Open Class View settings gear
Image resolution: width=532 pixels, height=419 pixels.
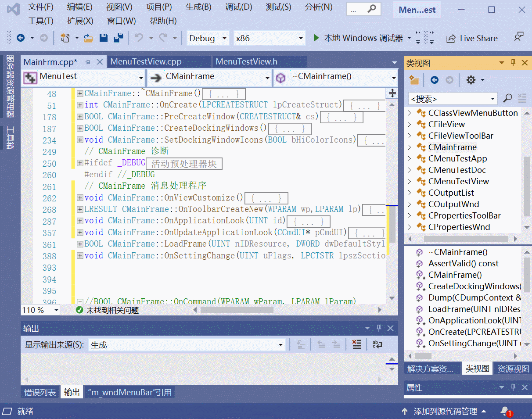click(471, 80)
